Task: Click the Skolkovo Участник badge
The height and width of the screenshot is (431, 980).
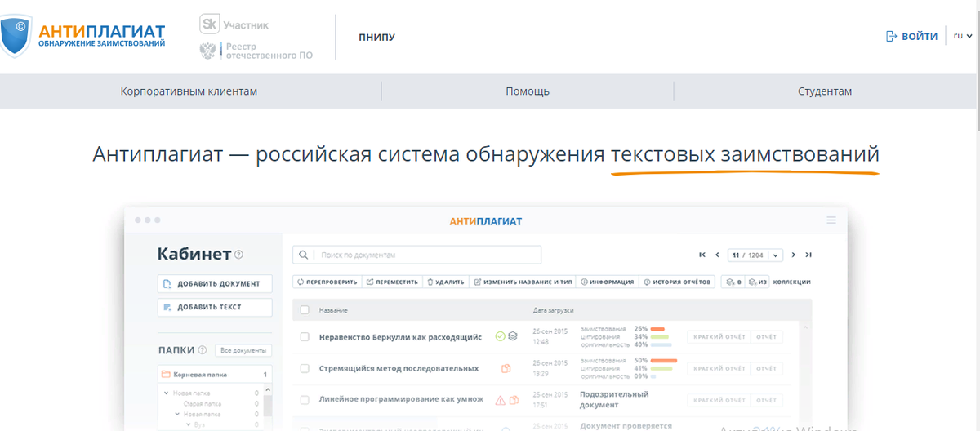Action: [x=234, y=24]
